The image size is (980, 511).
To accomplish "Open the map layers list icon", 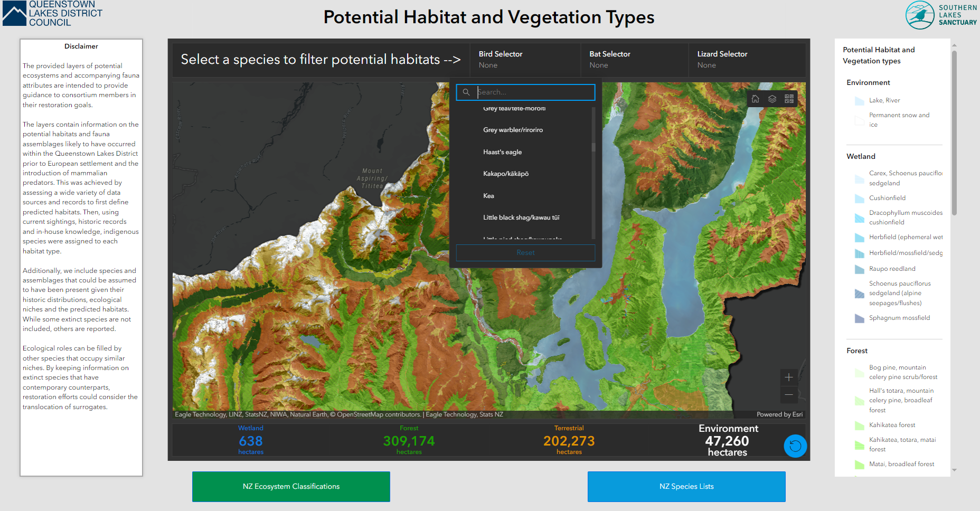I will (x=772, y=99).
